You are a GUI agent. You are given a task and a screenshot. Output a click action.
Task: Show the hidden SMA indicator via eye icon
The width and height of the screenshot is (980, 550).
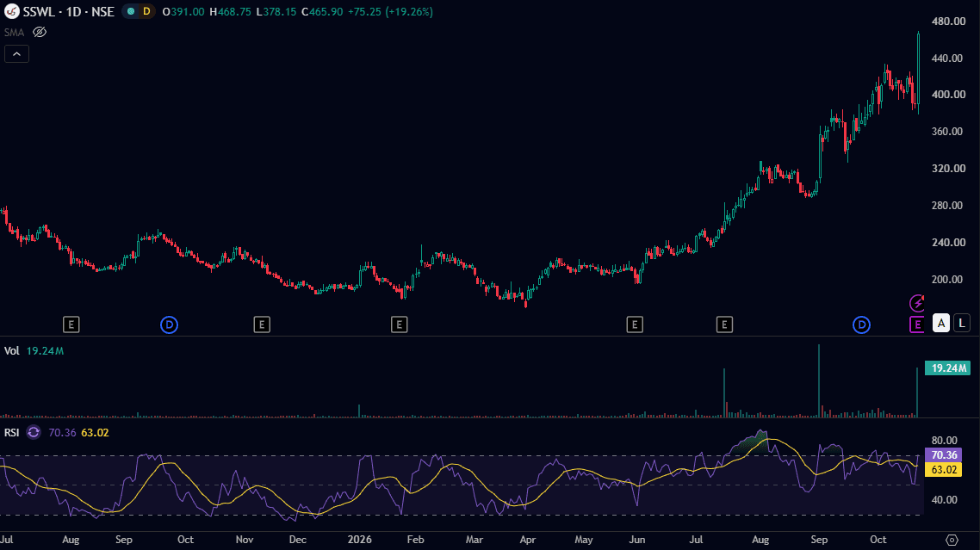tap(40, 32)
